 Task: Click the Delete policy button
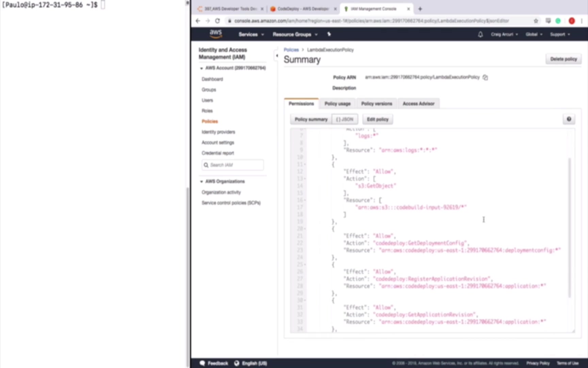pos(563,59)
